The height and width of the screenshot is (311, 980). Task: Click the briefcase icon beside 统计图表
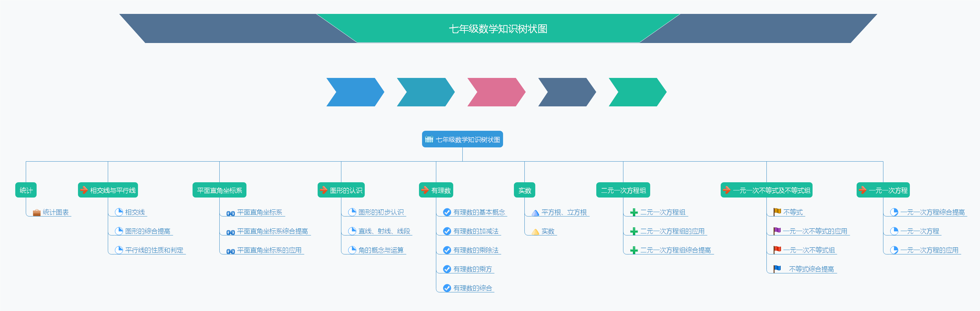[x=37, y=212]
